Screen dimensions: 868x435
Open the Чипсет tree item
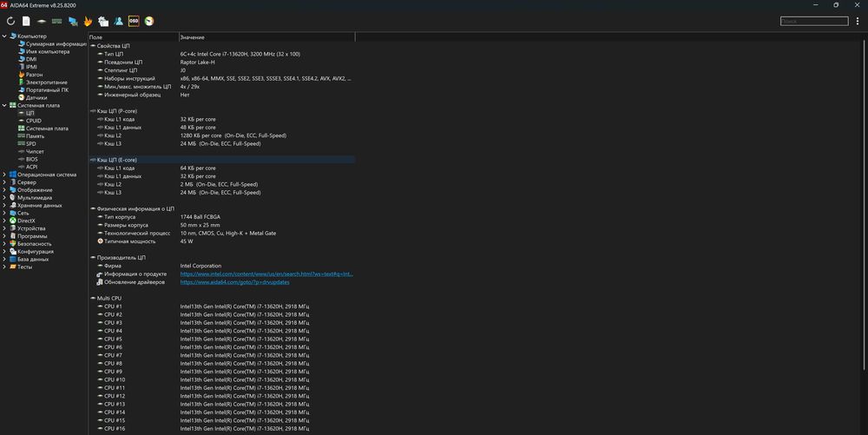pos(35,152)
